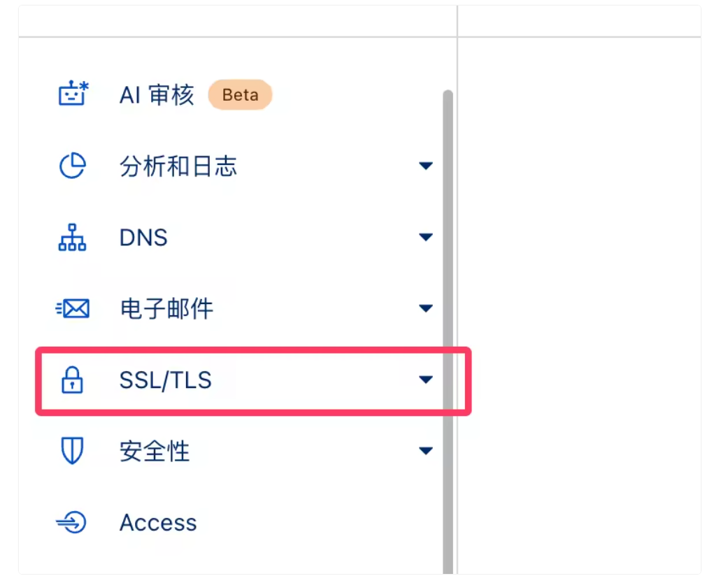728x583 pixels.
Task: Click the AI 审核 robot icon
Action: tap(73, 94)
